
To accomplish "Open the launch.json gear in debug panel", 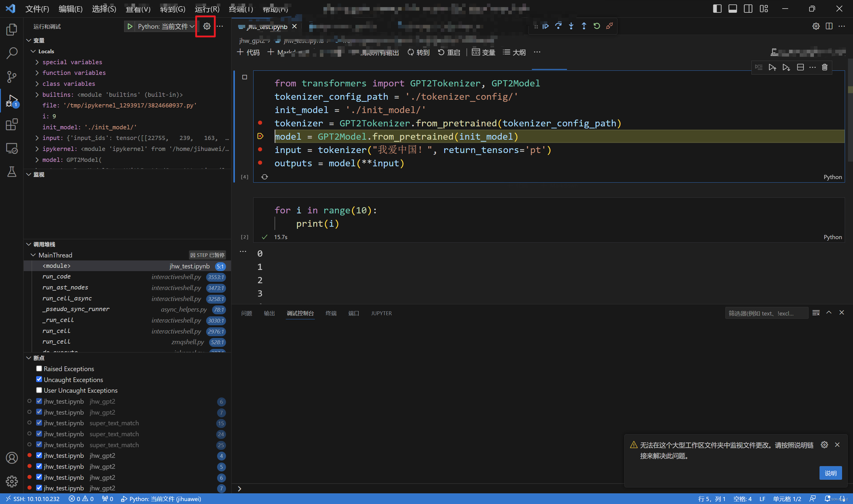I will click(207, 26).
